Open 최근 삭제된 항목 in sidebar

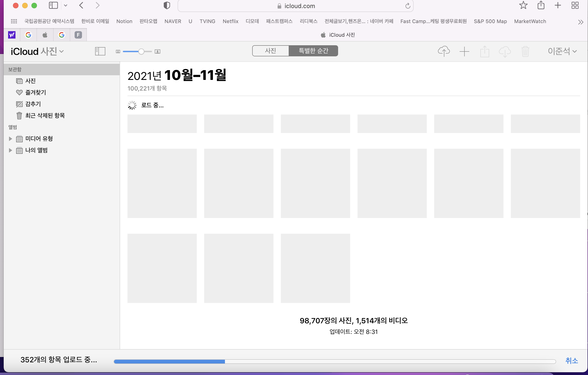coord(45,115)
